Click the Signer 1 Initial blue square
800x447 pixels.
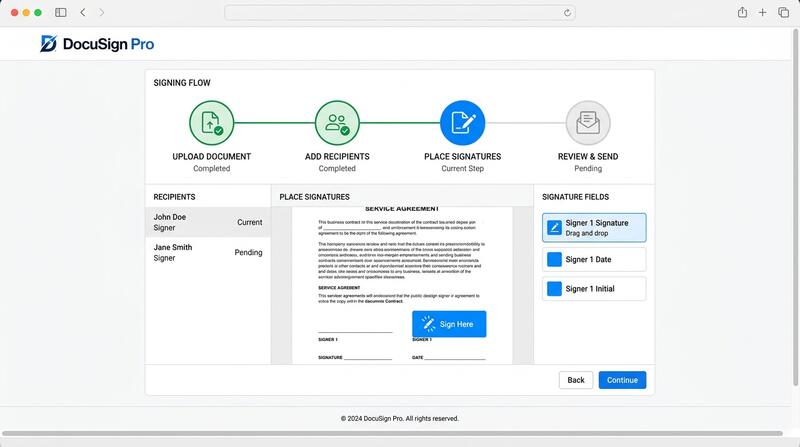click(x=554, y=289)
